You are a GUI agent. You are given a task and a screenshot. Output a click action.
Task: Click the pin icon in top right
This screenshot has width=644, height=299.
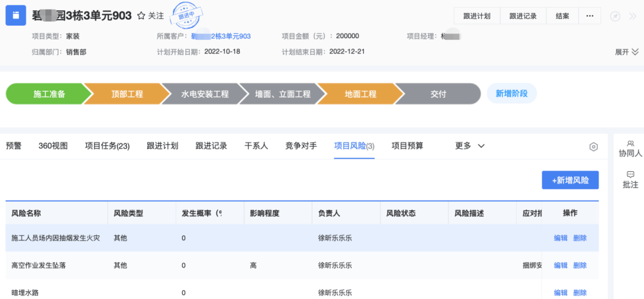pos(615,16)
